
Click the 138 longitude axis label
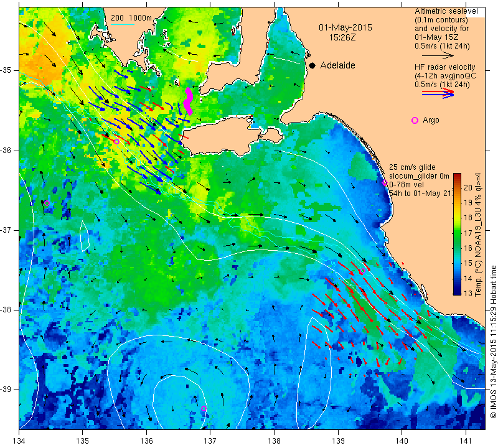coord(274,441)
